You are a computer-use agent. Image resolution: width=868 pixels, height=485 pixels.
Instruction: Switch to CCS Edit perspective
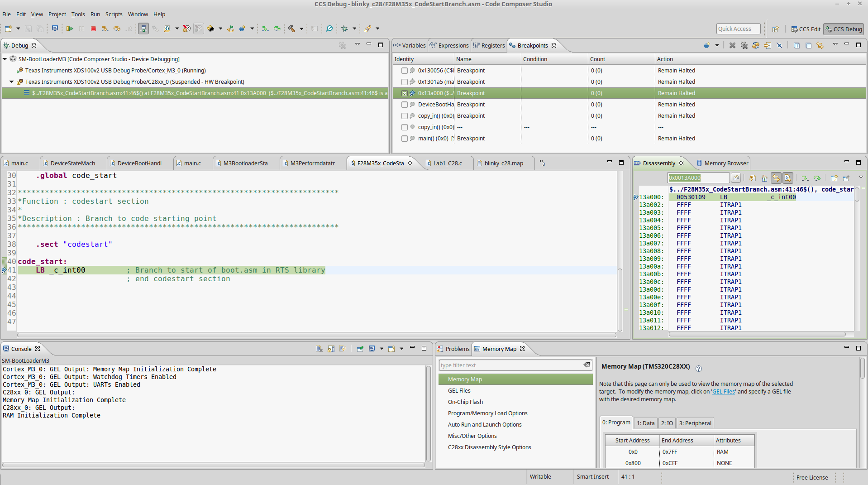(x=806, y=29)
